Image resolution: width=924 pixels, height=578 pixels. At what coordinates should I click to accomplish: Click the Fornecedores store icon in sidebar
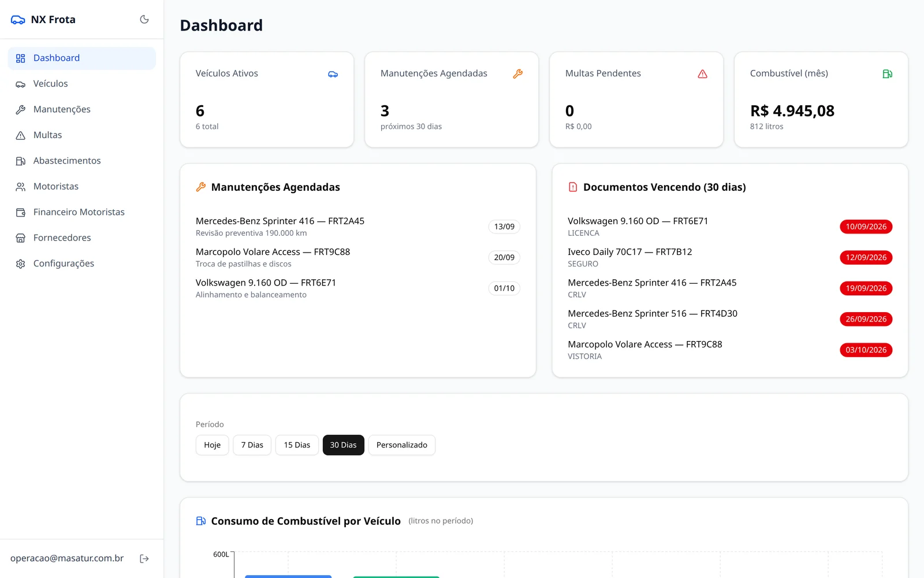pos(21,238)
